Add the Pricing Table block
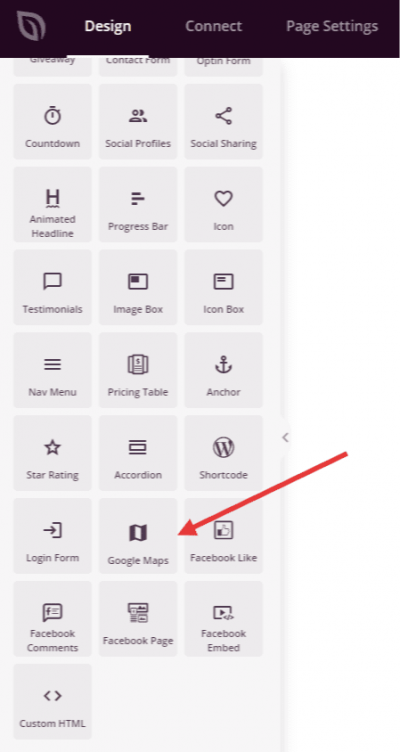The height and width of the screenshot is (752, 400). pyautogui.click(x=138, y=370)
